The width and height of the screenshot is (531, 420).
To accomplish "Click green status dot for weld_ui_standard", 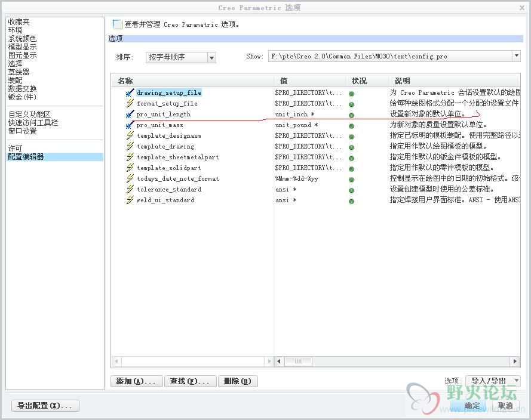I will tap(352, 201).
